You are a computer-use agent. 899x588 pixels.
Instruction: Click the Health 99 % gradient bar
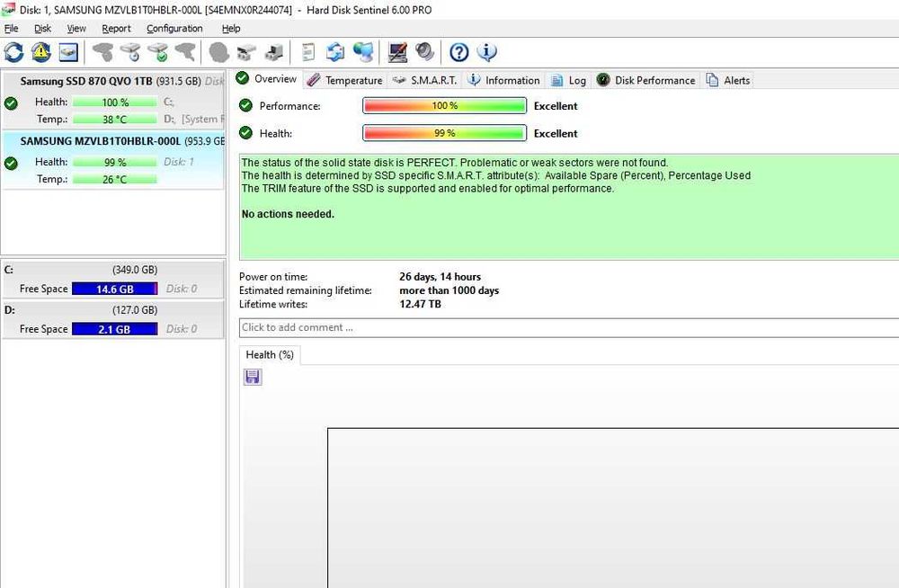[444, 133]
